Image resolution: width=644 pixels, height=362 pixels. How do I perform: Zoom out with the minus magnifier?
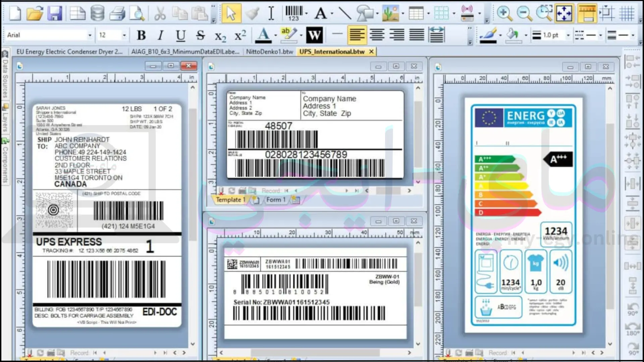tap(524, 13)
